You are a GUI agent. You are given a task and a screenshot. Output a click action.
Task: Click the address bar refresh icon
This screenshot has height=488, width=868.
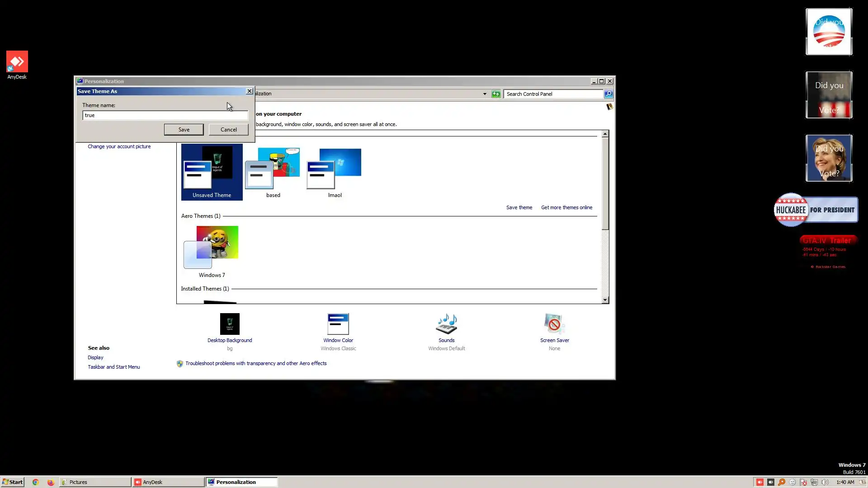496,94
